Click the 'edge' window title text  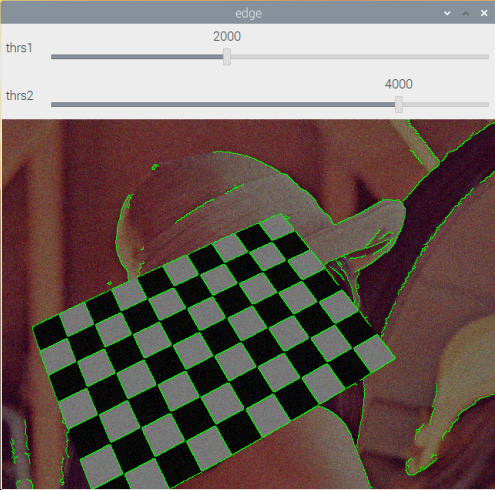click(x=248, y=13)
